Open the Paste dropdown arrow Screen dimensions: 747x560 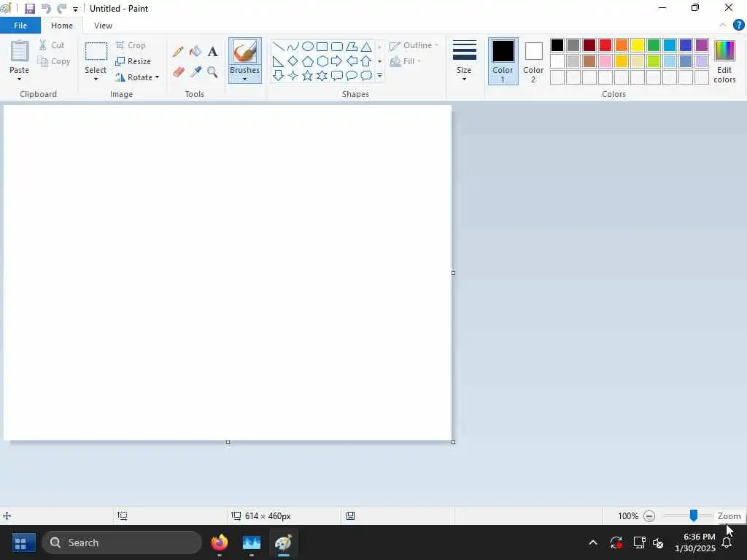(19, 79)
